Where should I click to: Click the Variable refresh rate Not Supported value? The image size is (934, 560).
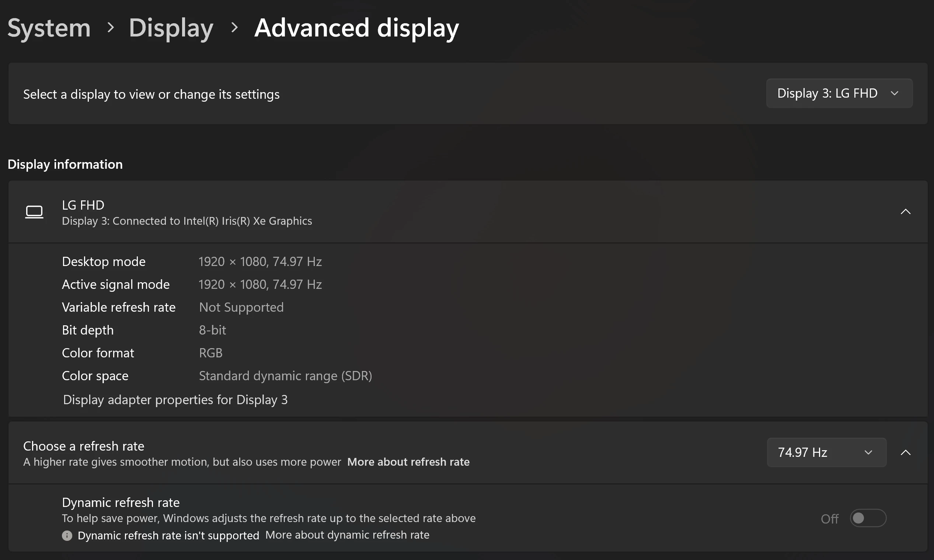click(241, 307)
